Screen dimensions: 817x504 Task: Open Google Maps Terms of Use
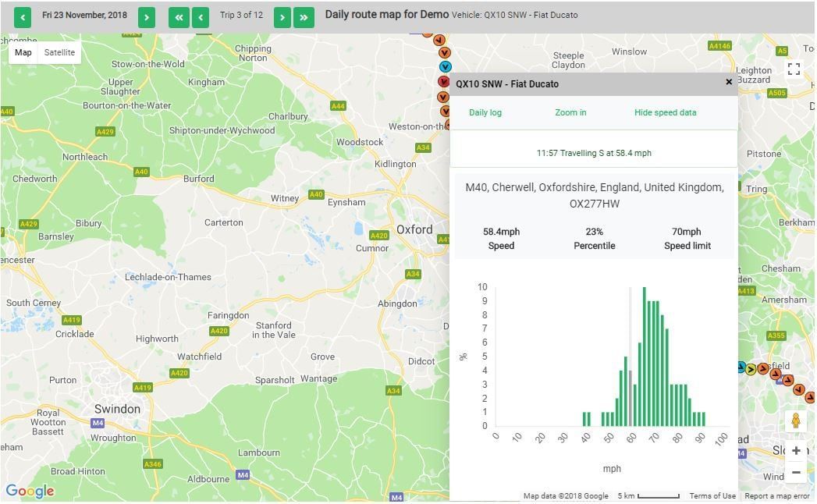[x=712, y=496]
